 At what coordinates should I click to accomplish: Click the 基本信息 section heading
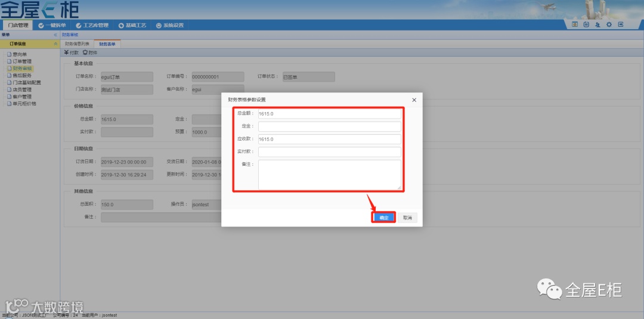pyautogui.click(x=83, y=63)
